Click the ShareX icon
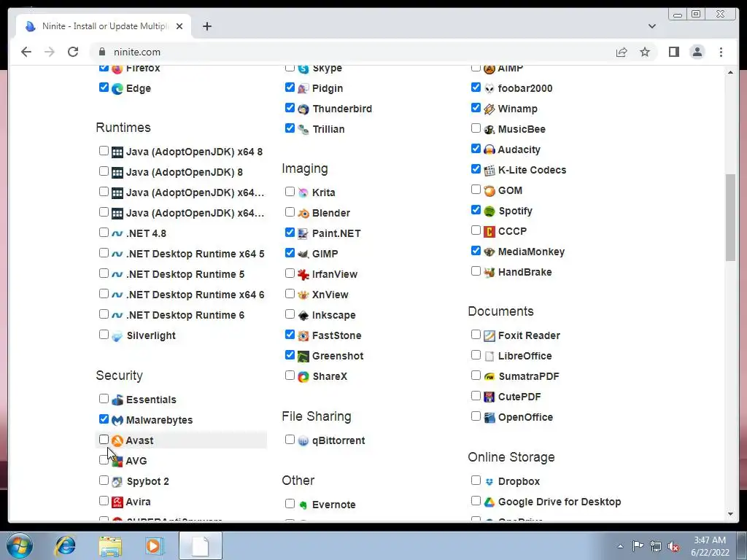This screenshot has width=747, height=560. tap(303, 377)
